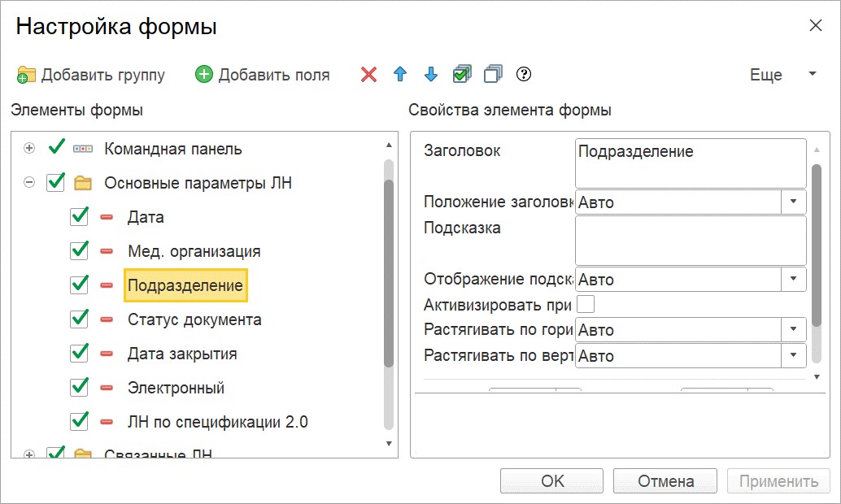Open help with question mark icon

tap(524, 75)
